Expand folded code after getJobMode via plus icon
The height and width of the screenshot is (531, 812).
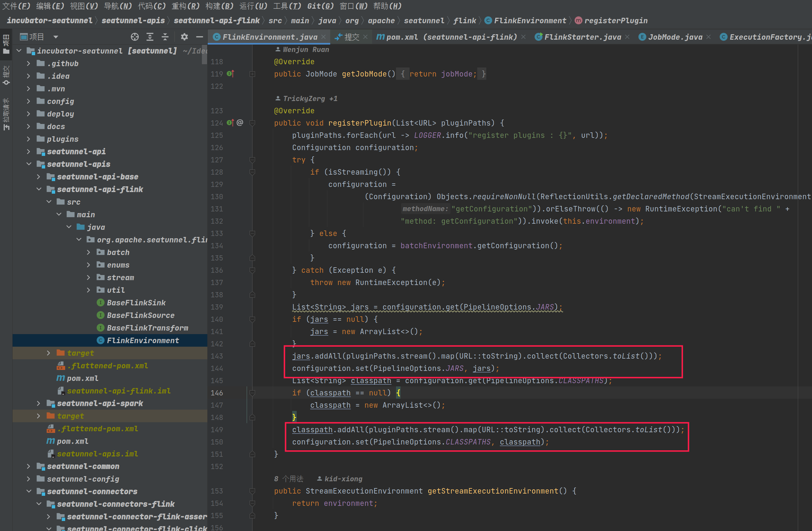(x=252, y=74)
